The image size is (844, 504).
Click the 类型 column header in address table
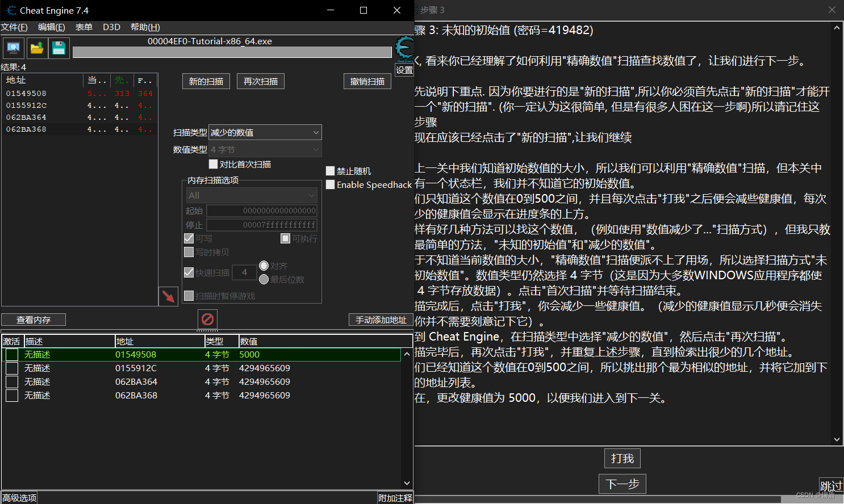click(222, 341)
